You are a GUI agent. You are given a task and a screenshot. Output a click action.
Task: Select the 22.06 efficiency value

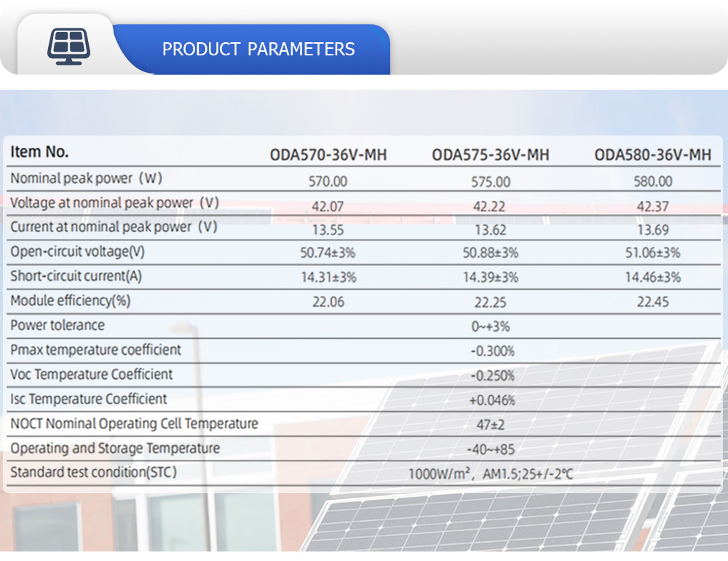(328, 302)
